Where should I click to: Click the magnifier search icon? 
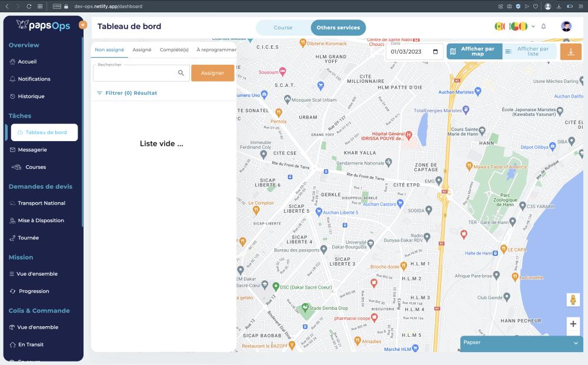coord(181,73)
